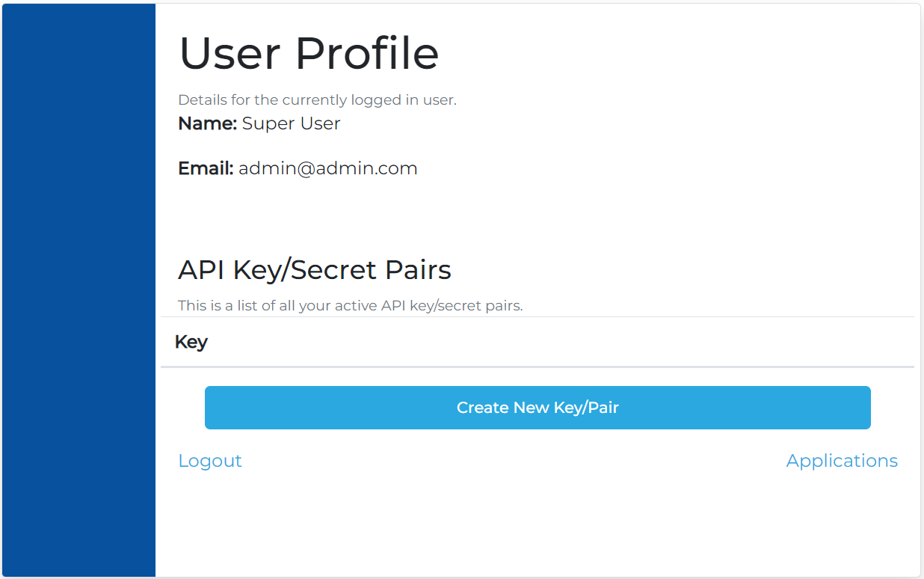Click the 'Details for the currently logged in user' text
Image resolution: width=924 pixels, height=579 pixels.
[x=317, y=99]
